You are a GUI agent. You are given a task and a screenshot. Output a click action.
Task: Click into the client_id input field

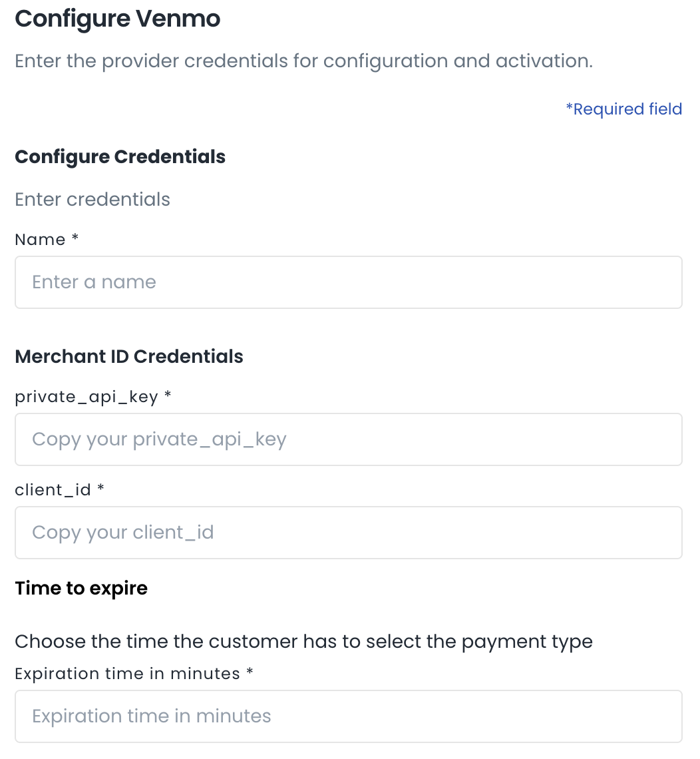[348, 533]
